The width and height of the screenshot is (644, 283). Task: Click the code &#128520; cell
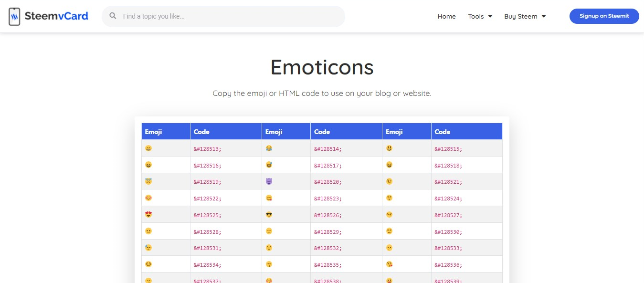[346, 182]
